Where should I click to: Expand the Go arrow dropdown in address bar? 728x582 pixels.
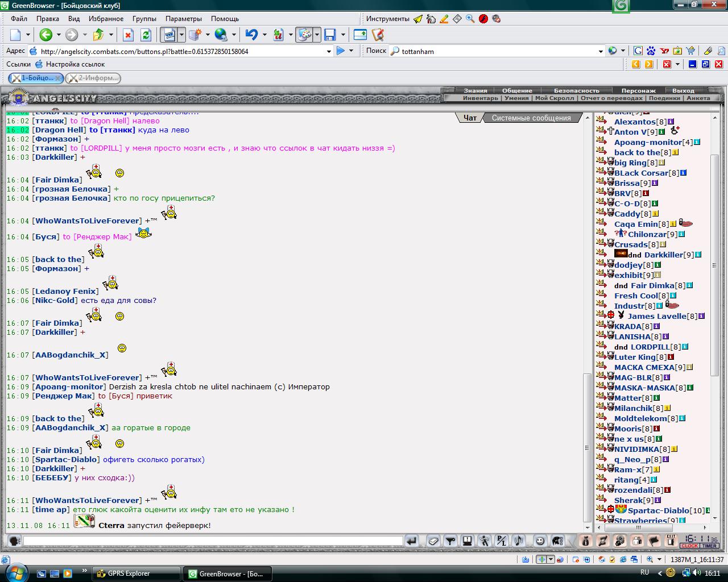point(351,51)
